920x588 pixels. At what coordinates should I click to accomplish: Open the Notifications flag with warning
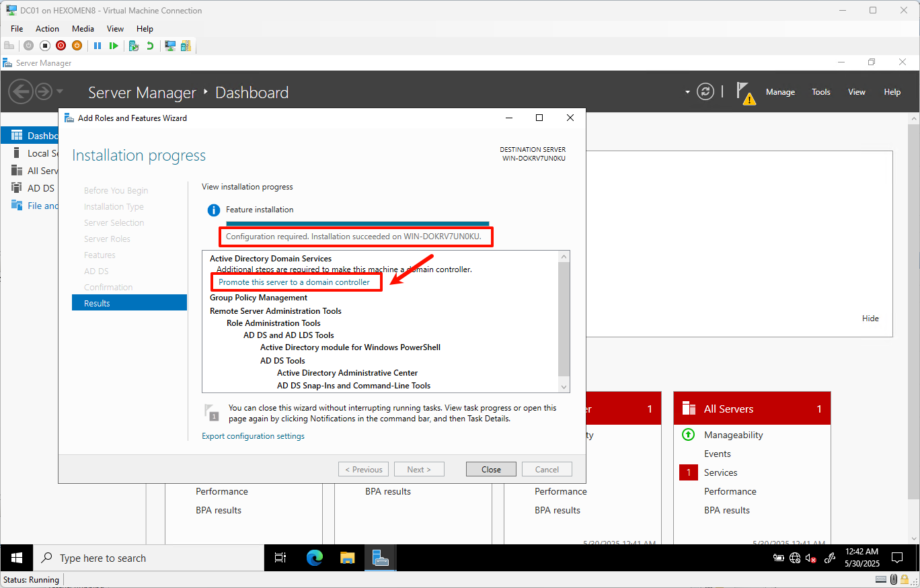click(744, 93)
